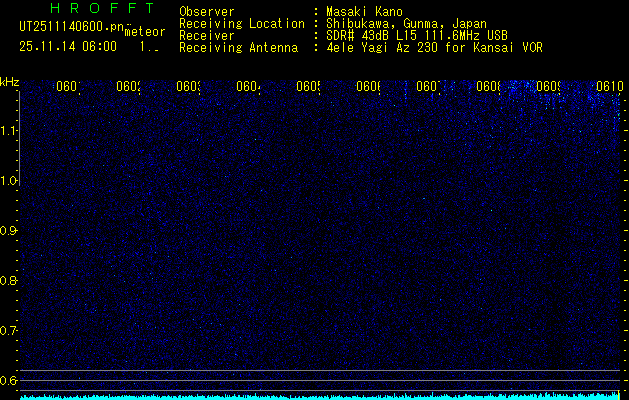Click the 0608 time marker
Viewport: 629px width, 400px height.
coord(488,87)
